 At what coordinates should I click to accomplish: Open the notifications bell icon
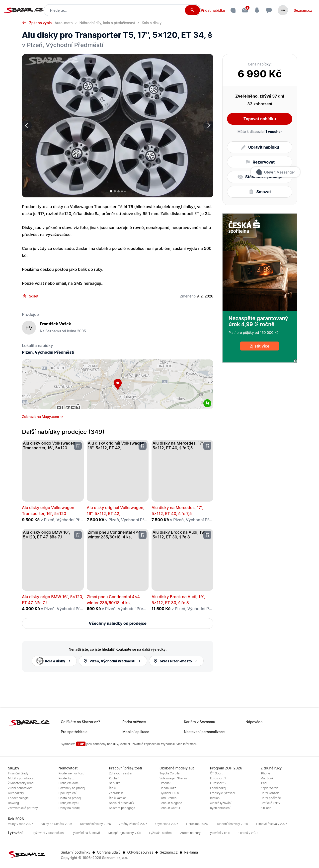pyautogui.click(x=257, y=10)
